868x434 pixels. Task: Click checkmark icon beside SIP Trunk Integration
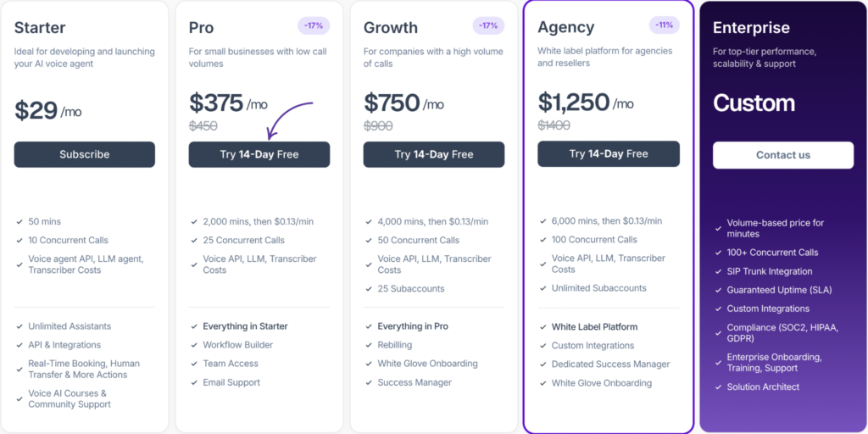(x=718, y=271)
